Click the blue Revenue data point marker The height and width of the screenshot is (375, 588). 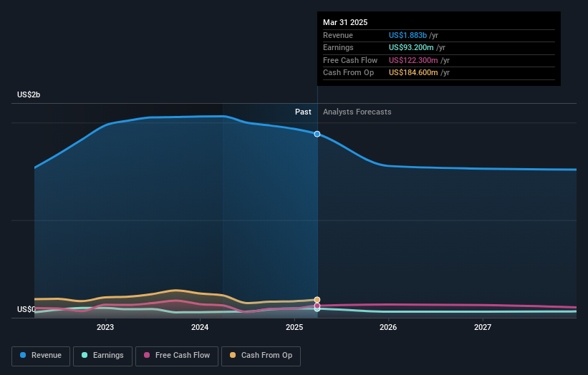coord(317,134)
